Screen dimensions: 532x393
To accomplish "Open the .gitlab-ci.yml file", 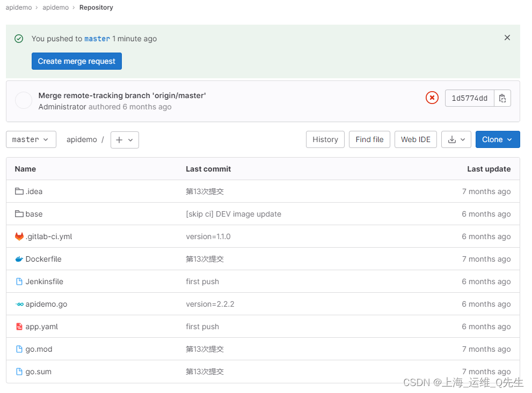I will 49,236.
